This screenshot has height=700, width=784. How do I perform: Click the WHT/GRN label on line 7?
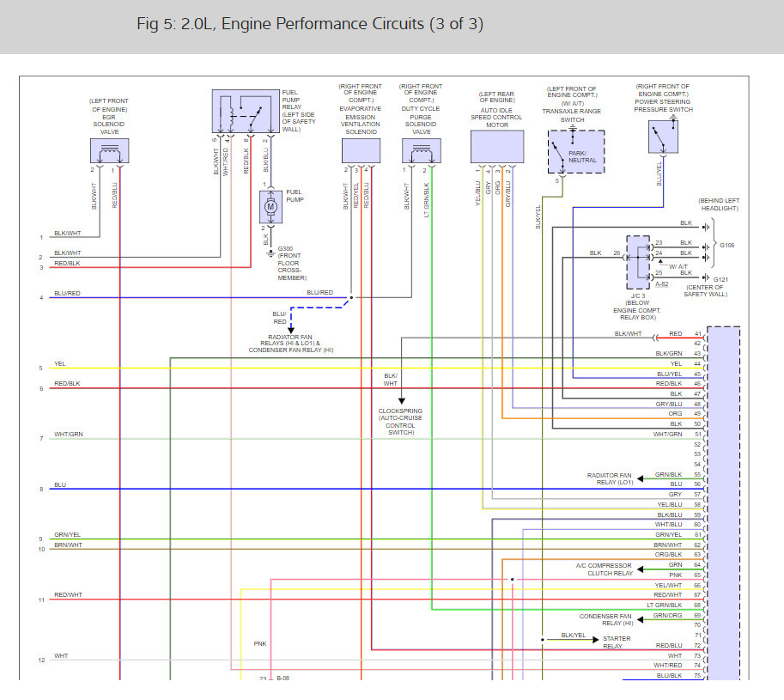point(69,434)
